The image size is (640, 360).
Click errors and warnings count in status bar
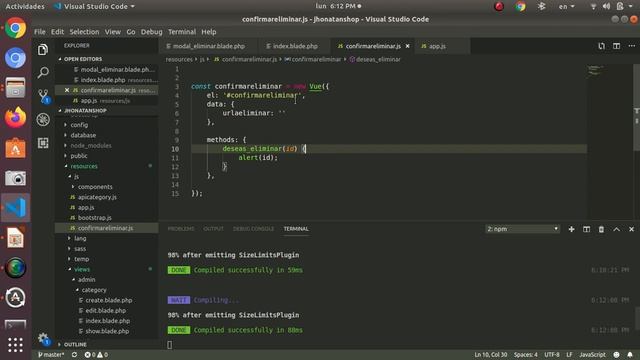[96, 355]
